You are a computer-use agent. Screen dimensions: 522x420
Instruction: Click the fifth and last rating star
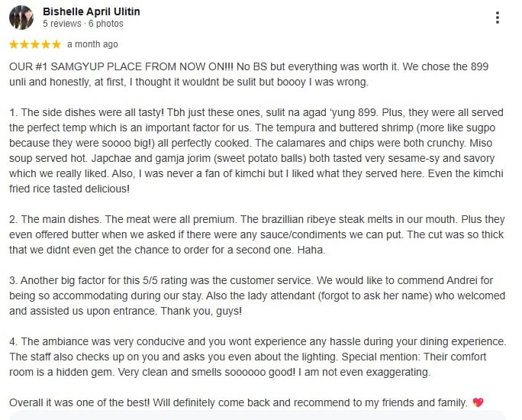coord(56,44)
